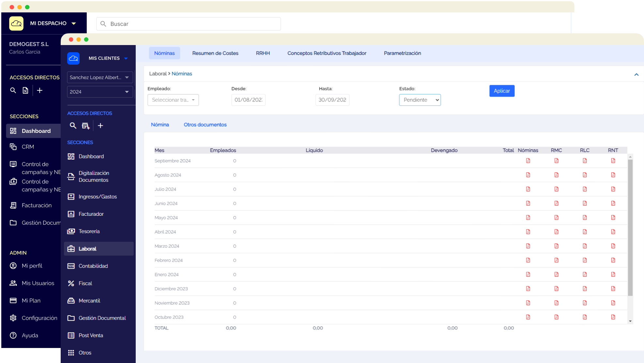Click the table vertical scrollbar thumb
The width and height of the screenshot is (644, 363).
630,228
